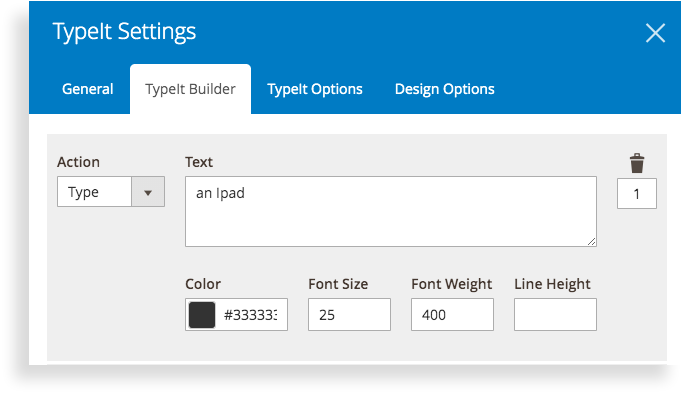
Task: Click the Font Size label
Action: click(x=338, y=284)
